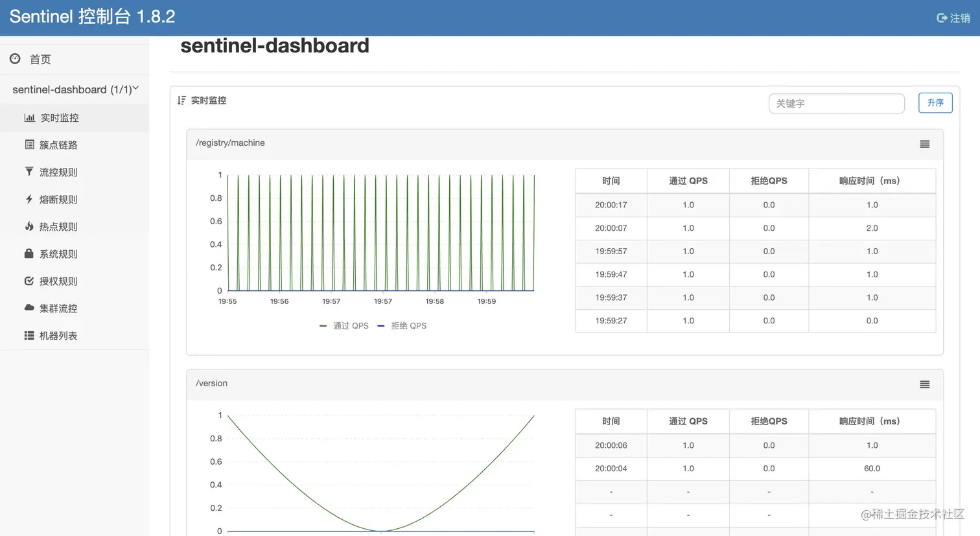Click the 19:59:37 time cell

pos(611,297)
